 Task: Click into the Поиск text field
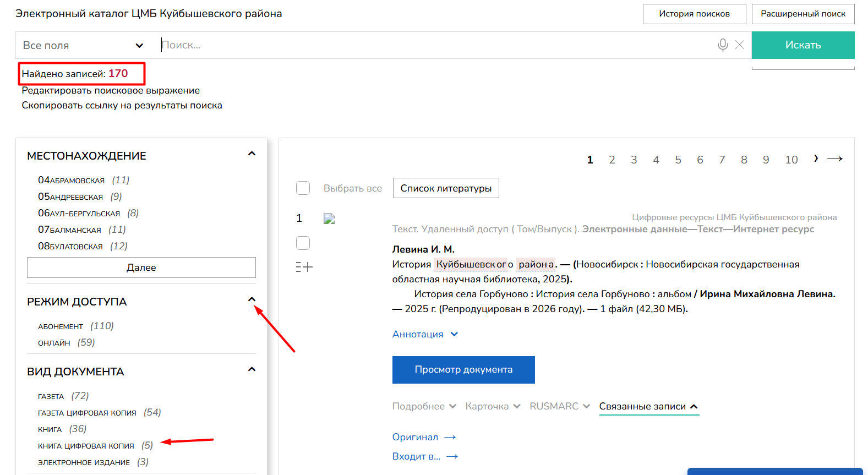tap(435, 45)
